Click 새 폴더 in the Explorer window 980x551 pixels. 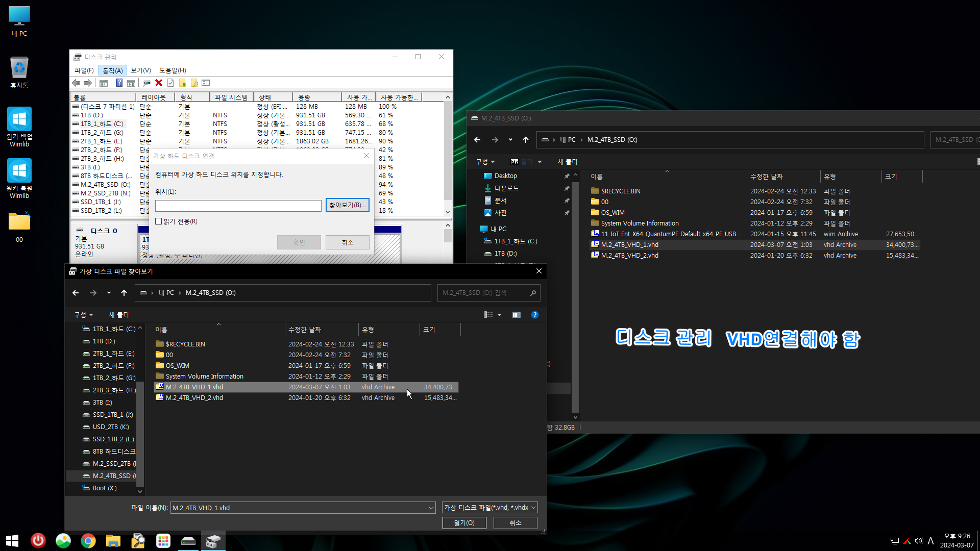tap(567, 162)
